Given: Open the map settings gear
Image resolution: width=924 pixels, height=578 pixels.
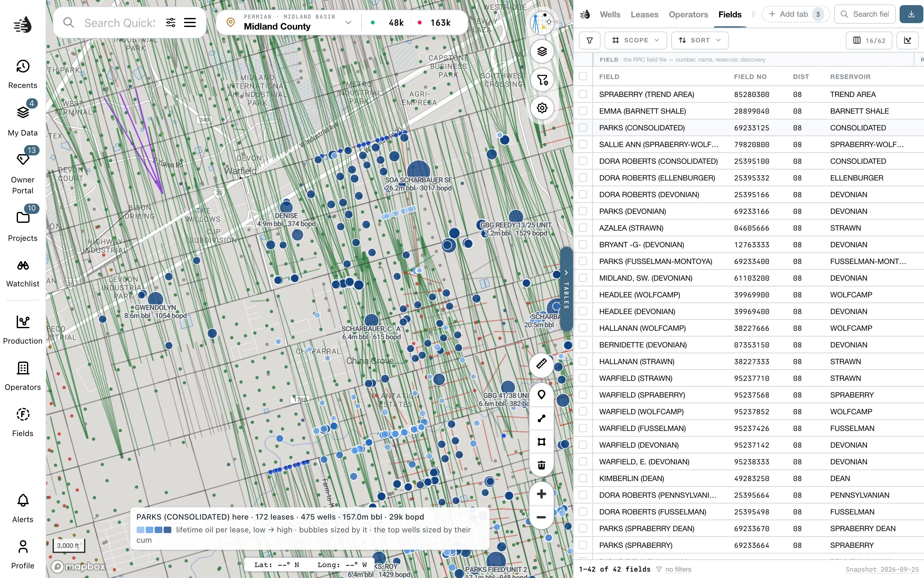Looking at the screenshot, I should coord(542,108).
